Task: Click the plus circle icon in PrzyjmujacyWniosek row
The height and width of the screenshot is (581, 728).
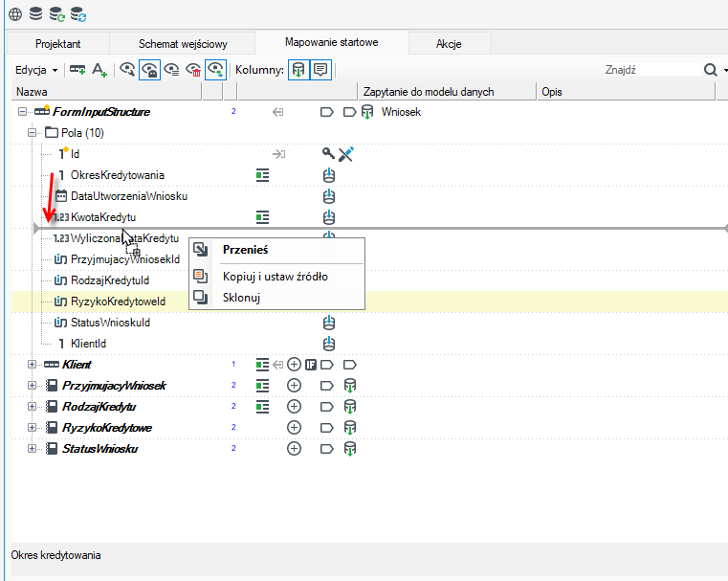Action: click(x=294, y=386)
